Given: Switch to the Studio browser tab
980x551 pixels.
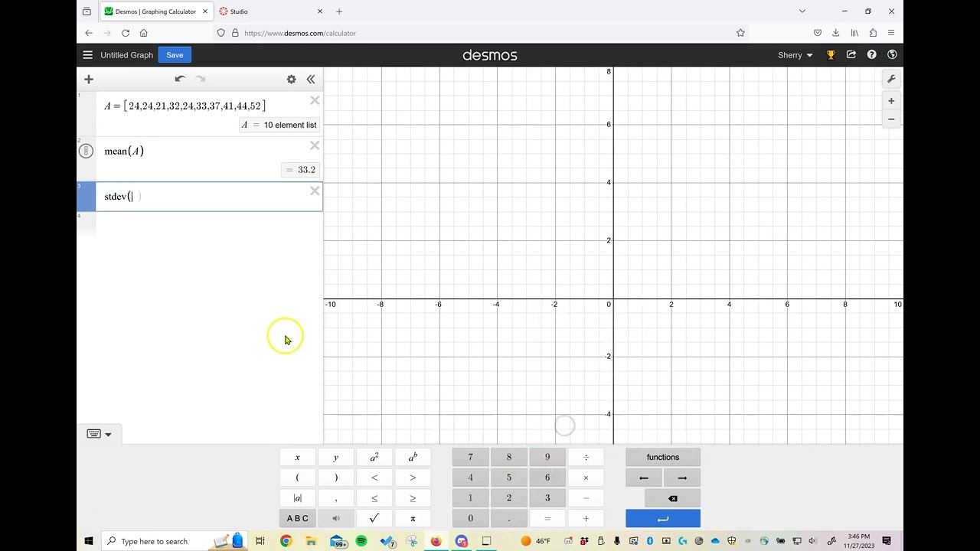Looking at the screenshot, I should [270, 11].
